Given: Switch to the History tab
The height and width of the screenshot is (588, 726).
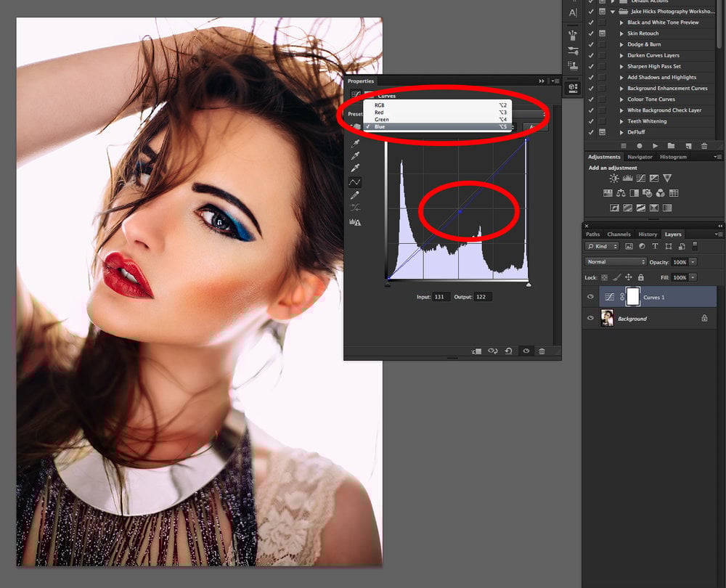Looking at the screenshot, I should (648, 234).
